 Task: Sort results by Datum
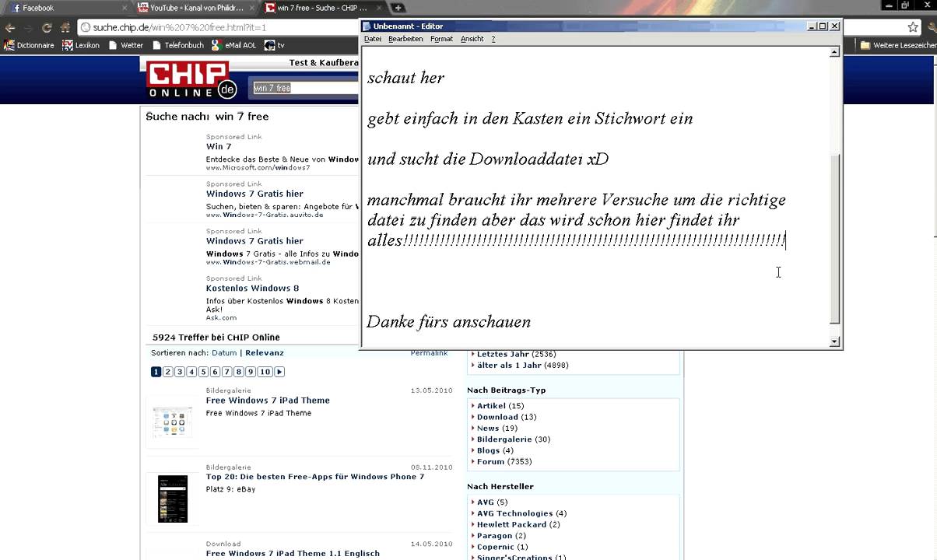tap(224, 353)
